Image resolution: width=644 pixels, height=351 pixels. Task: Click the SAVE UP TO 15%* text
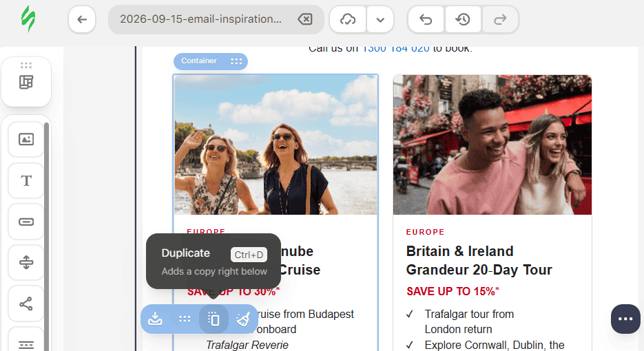tap(453, 292)
